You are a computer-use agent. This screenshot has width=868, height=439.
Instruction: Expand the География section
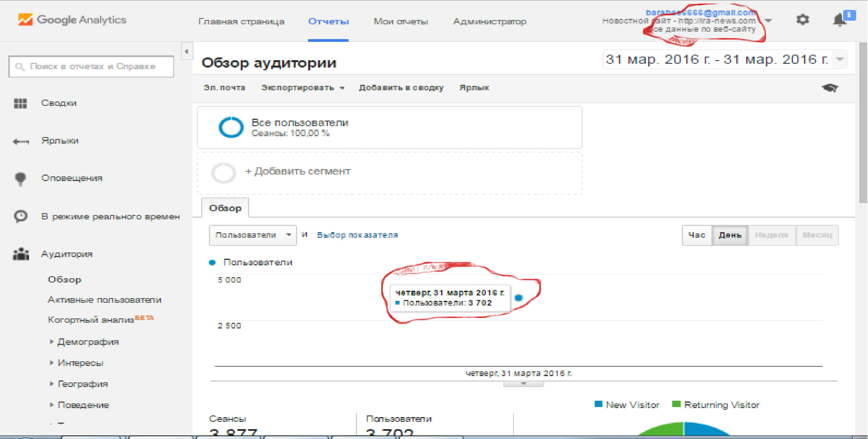pyautogui.click(x=82, y=384)
